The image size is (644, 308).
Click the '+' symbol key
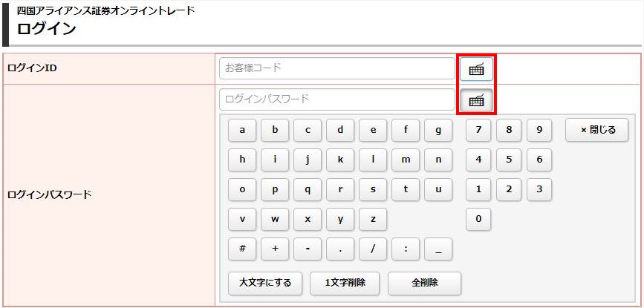pyautogui.click(x=275, y=249)
